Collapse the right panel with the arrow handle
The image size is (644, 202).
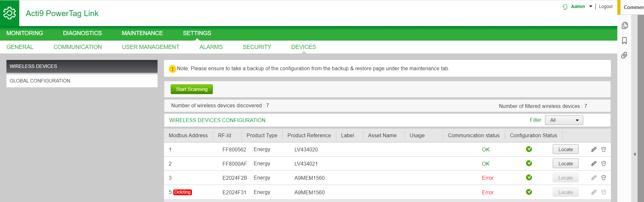(x=635, y=154)
